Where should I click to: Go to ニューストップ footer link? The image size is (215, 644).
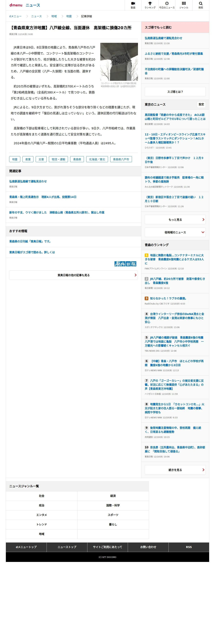[x=67, y=547]
